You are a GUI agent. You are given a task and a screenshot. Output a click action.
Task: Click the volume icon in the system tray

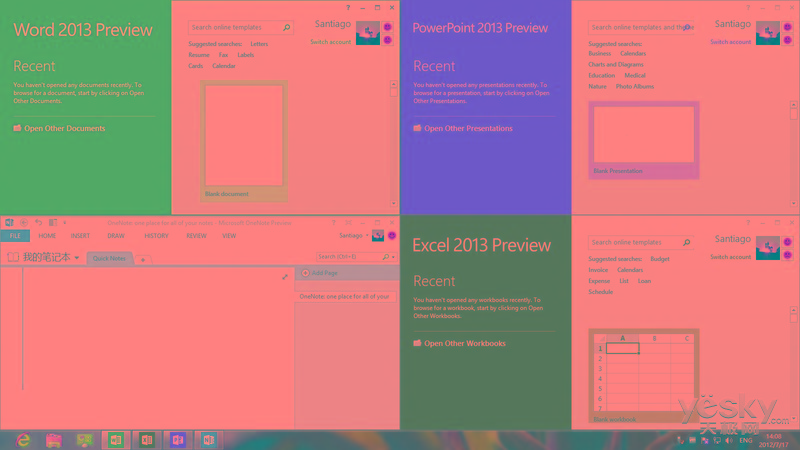click(x=729, y=440)
